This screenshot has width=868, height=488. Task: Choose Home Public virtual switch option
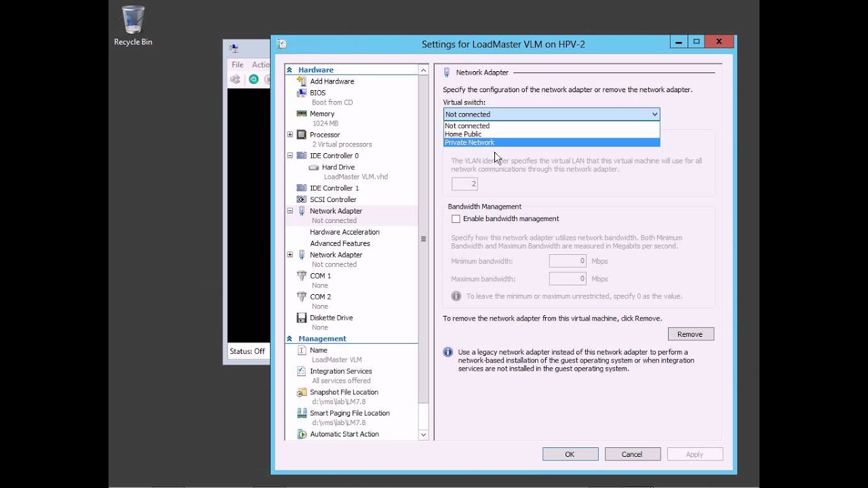point(551,134)
